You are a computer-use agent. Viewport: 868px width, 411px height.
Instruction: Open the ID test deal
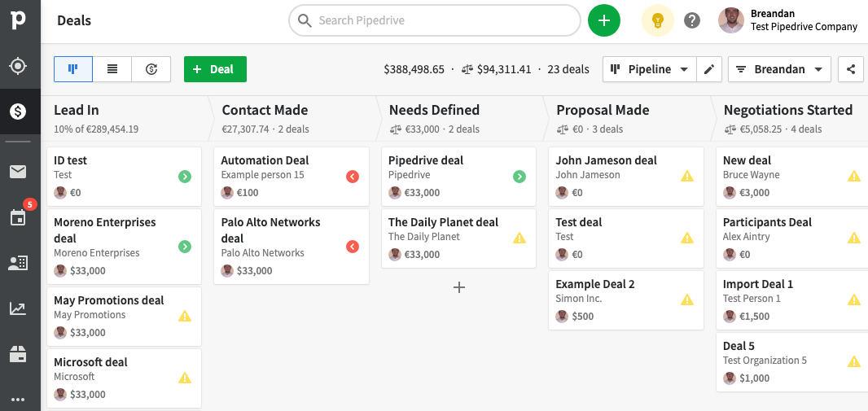[x=124, y=177]
